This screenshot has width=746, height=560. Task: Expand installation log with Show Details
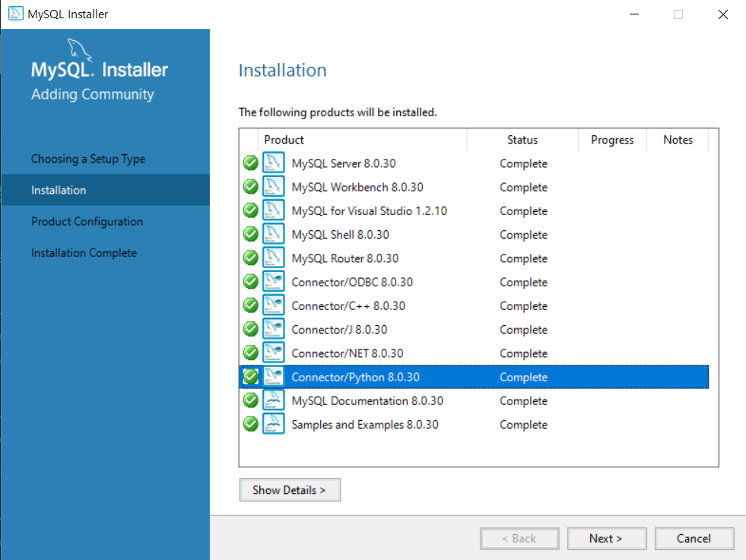pos(290,489)
